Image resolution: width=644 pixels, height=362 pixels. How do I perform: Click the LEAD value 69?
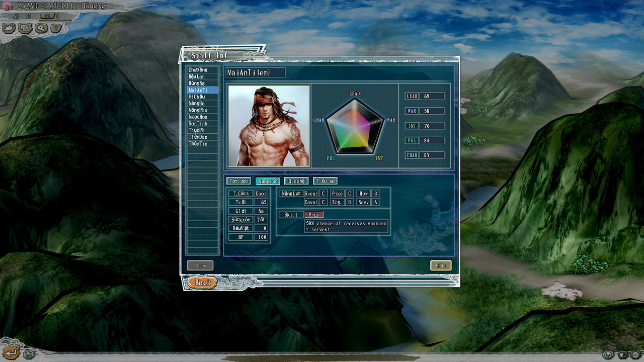click(432, 96)
